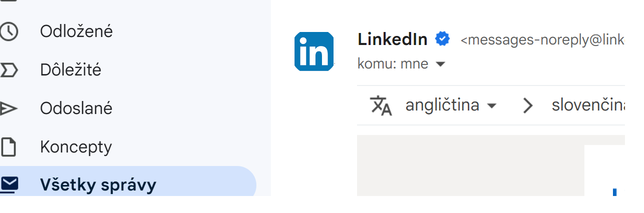Show the Koncepty drafts folder
The image size is (644, 213).
(76, 147)
